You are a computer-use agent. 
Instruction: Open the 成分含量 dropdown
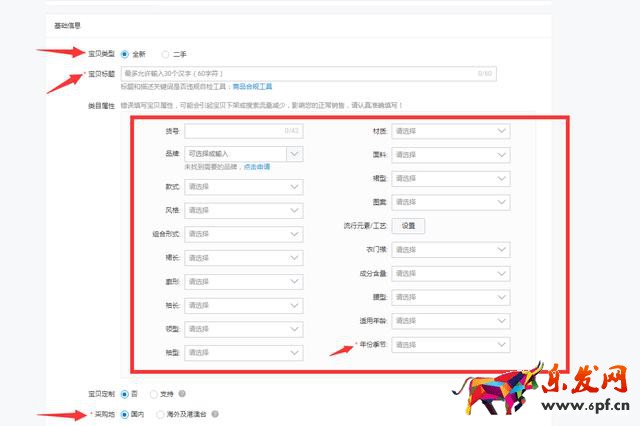(x=451, y=273)
